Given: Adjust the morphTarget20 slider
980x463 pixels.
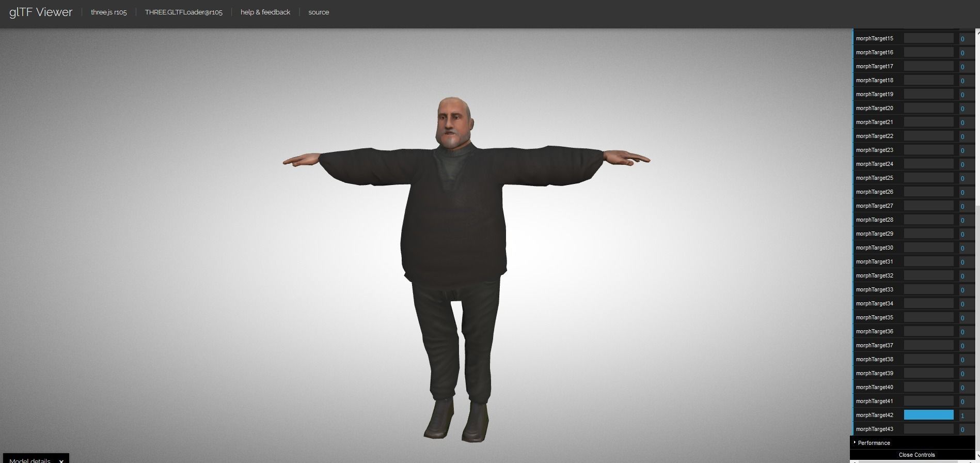Looking at the screenshot, I should (928, 108).
